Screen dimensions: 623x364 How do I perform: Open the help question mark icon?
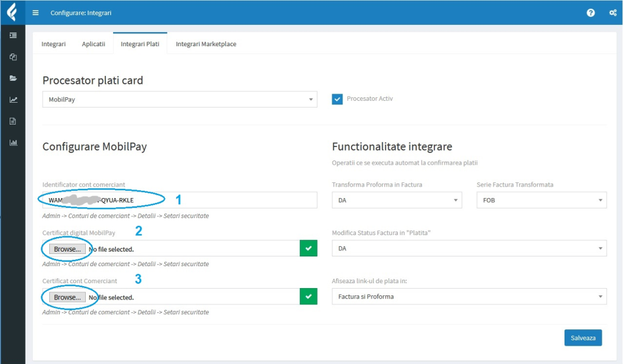591,13
